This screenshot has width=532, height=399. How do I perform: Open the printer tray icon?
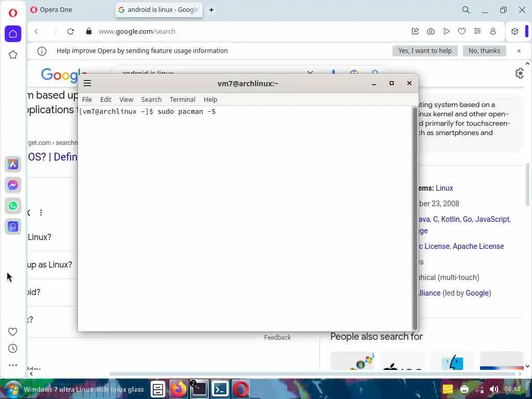click(464, 389)
